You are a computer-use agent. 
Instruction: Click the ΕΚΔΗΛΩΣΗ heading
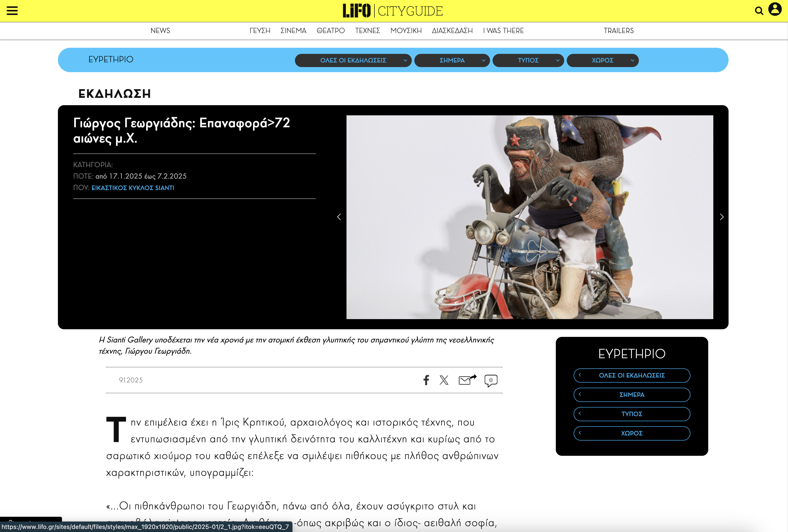coord(115,94)
